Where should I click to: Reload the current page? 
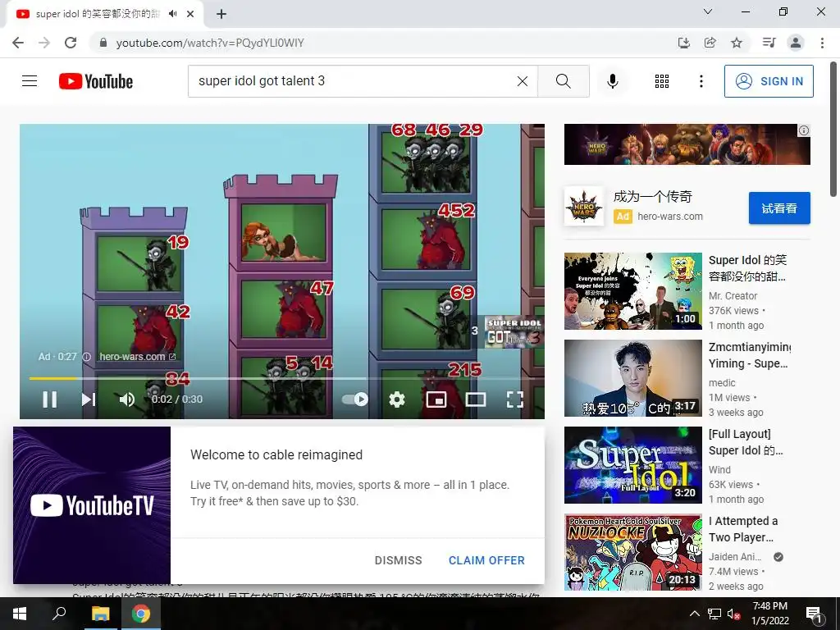tap(71, 43)
